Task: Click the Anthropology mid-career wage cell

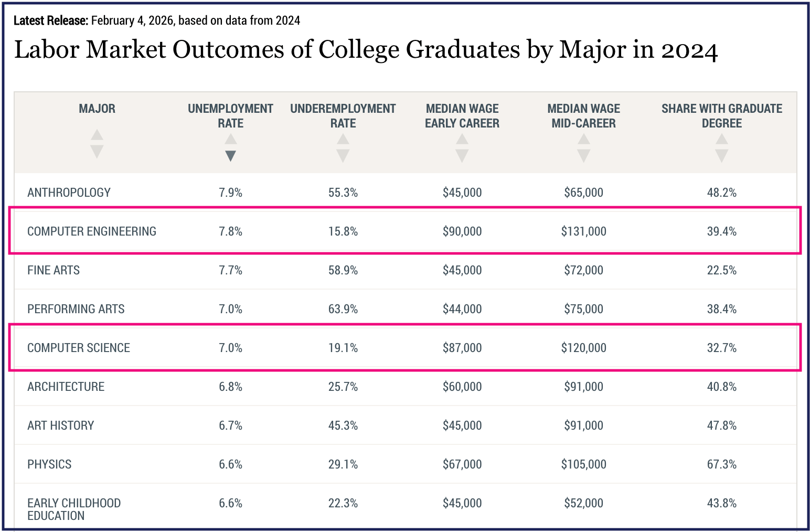Action: 583,192
